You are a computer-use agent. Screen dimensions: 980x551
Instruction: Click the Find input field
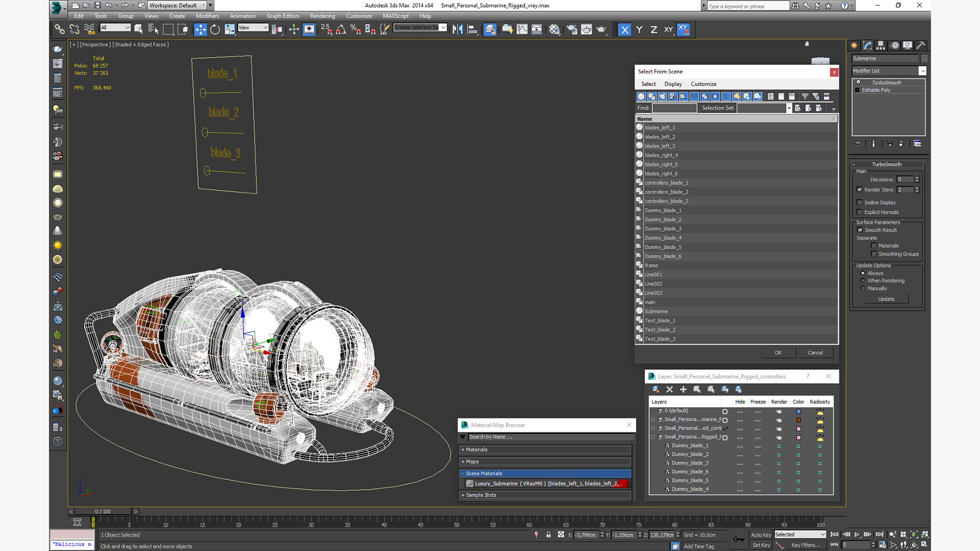(674, 108)
